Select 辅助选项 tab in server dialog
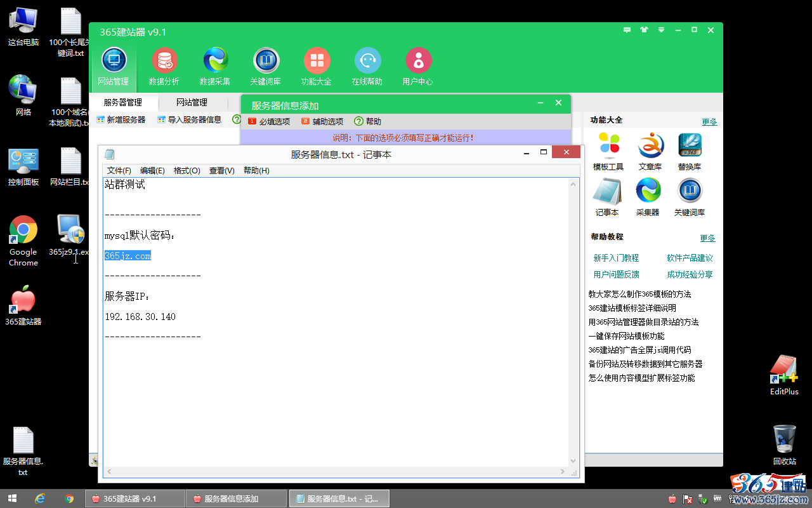 (322, 121)
